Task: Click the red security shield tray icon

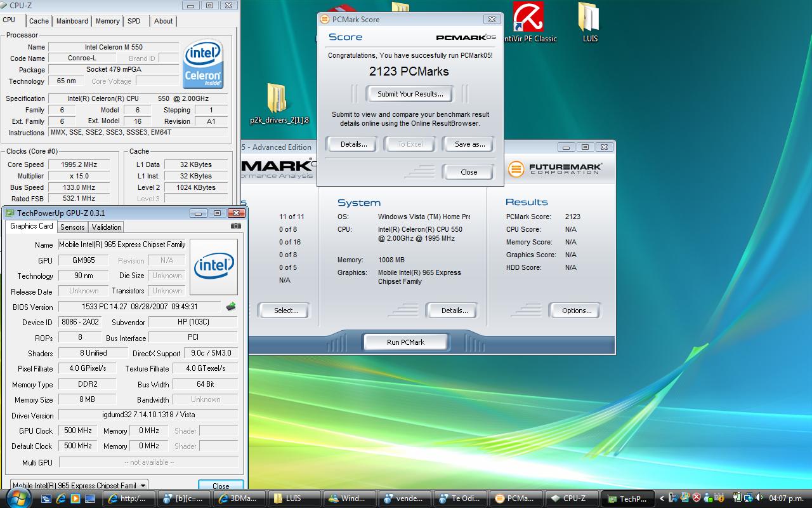Action: [696, 498]
